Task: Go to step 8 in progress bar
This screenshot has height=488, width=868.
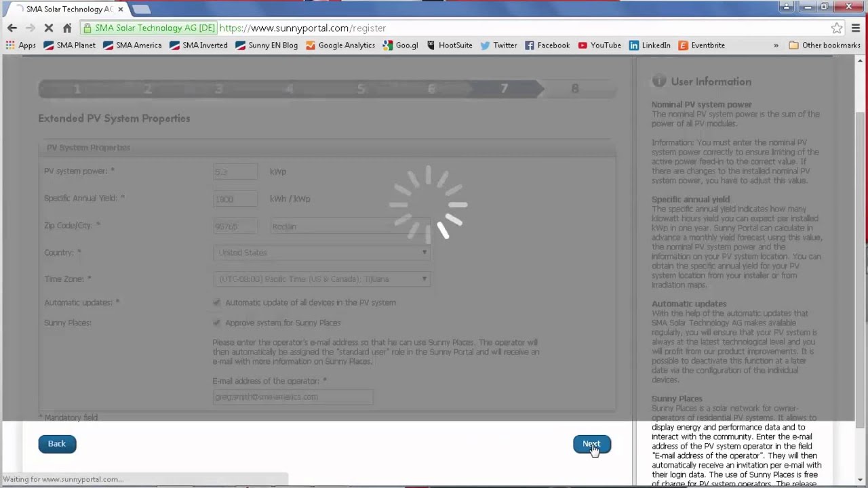Action: (x=575, y=89)
